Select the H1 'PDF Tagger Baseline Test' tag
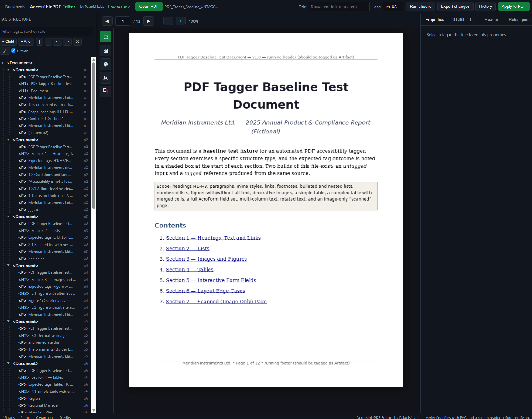The height and width of the screenshot is (419, 532). (x=45, y=84)
